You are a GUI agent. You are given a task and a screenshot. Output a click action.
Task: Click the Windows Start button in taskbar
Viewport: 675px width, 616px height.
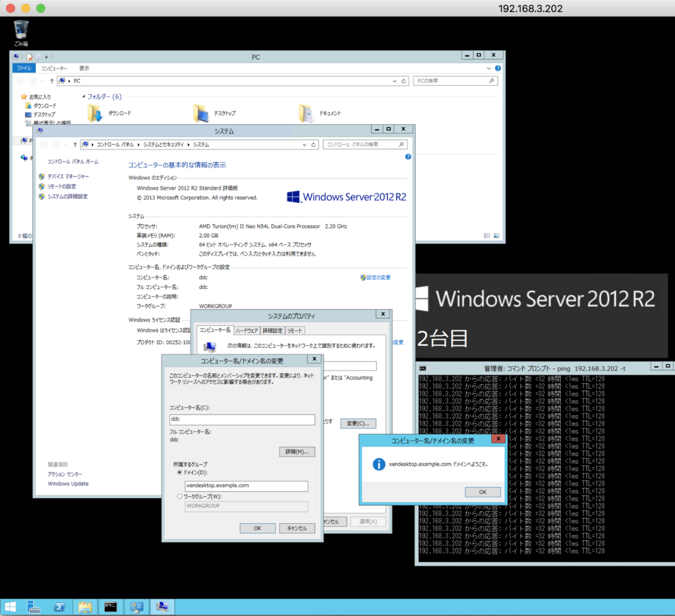9,607
